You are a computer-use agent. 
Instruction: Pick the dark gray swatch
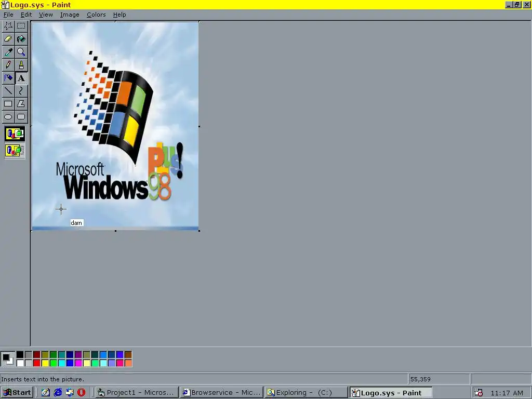click(29, 354)
